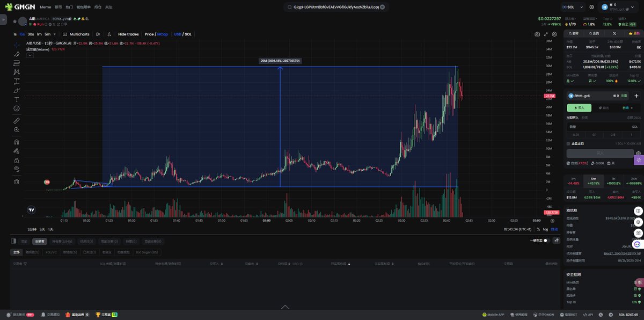Lock all drawing tools
644x320 pixels.
17,160
